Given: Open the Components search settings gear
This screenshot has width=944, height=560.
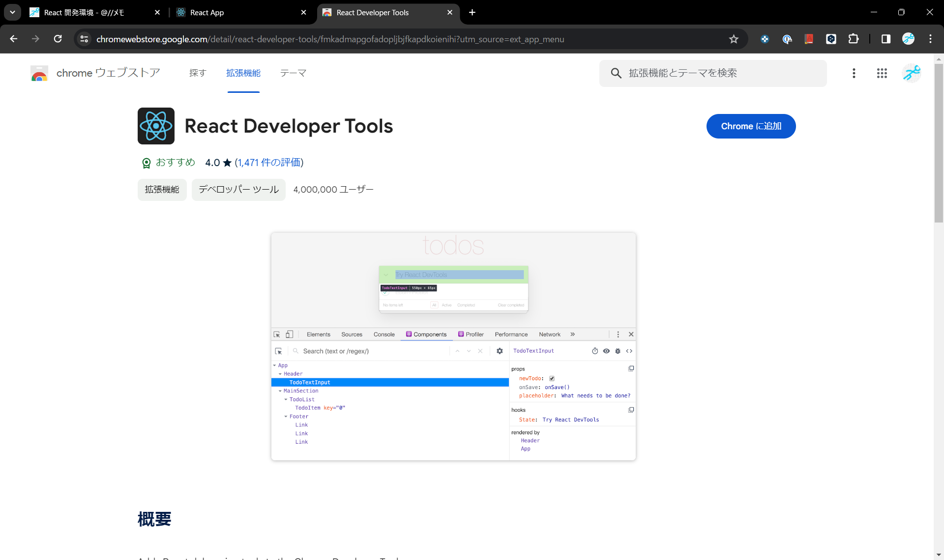Looking at the screenshot, I should coord(500,351).
